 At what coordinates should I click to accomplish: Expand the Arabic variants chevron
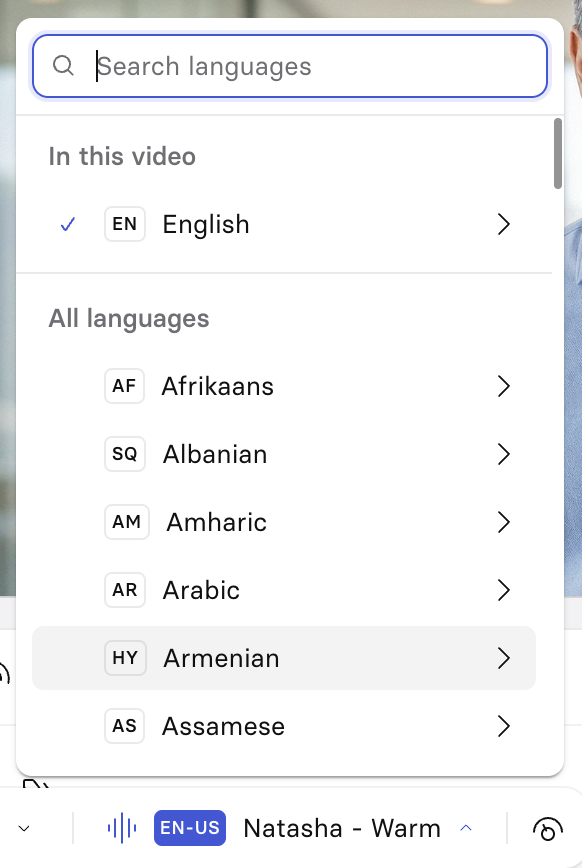pos(503,590)
